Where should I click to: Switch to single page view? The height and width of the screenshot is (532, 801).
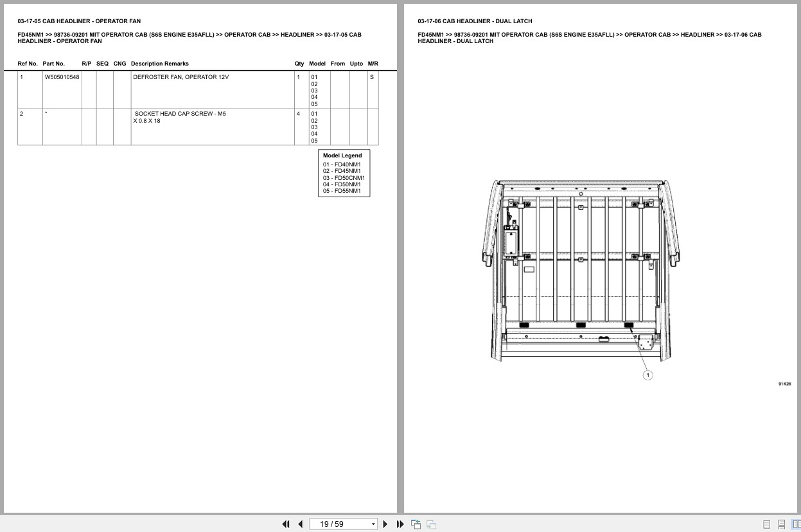click(766, 524)
